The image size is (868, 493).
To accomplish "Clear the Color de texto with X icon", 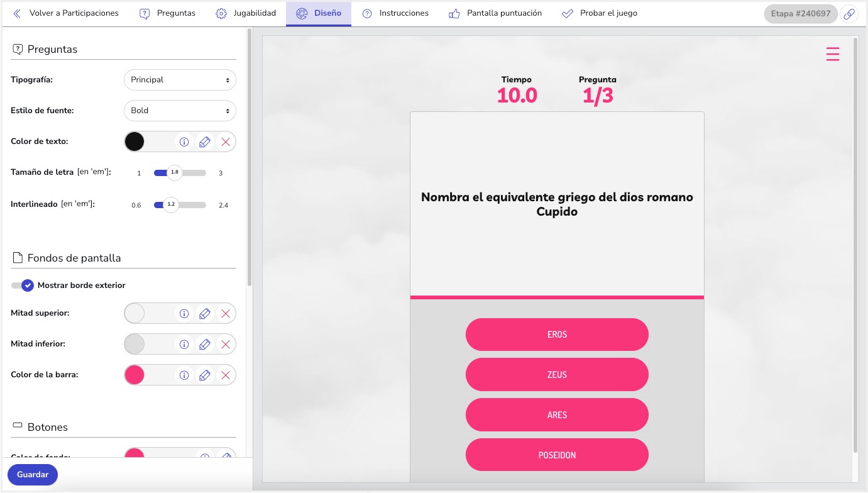I will (x=226, y=142).
